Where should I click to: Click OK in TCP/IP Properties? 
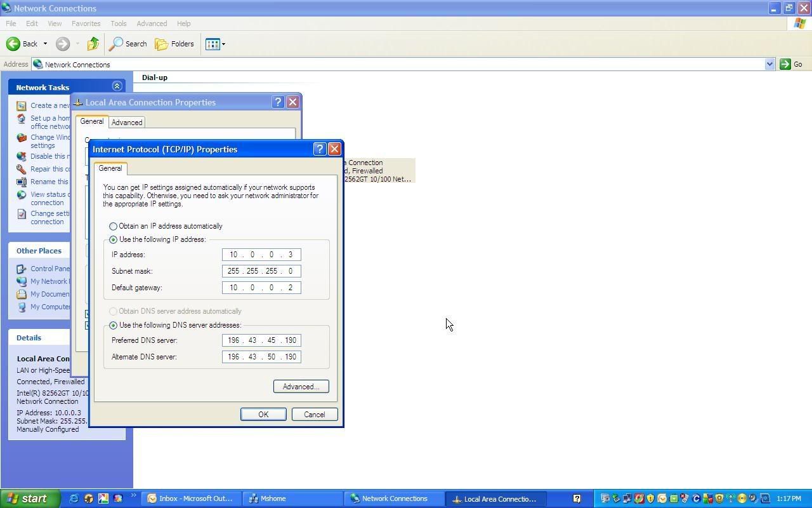tap(263, 415)
